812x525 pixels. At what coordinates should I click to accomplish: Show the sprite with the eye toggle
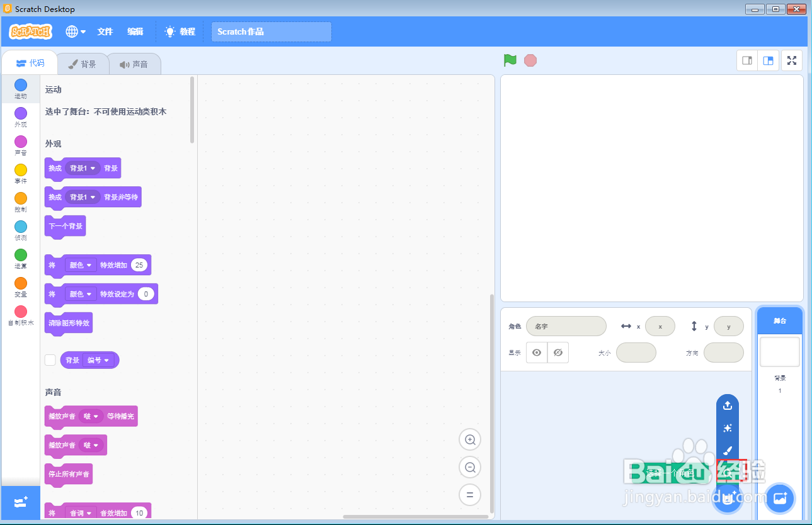[537, 353]
